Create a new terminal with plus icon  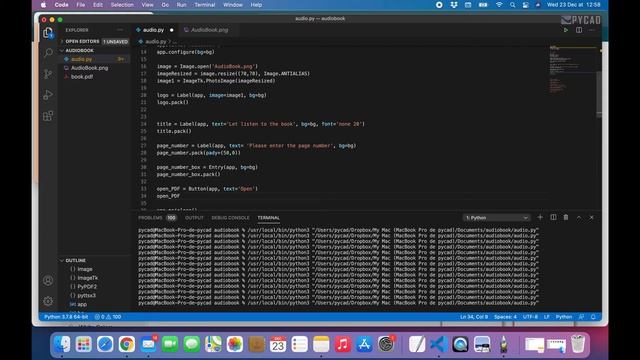pyautogui.click(x=540, y=218)
